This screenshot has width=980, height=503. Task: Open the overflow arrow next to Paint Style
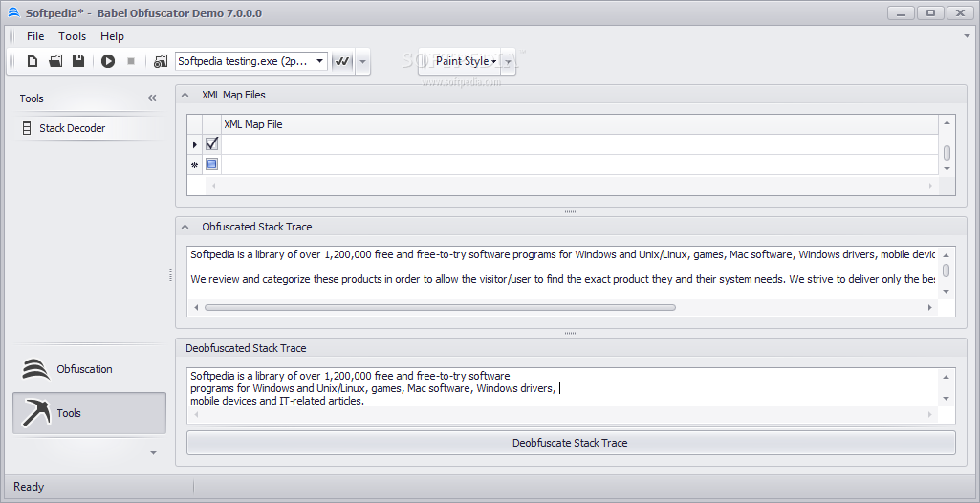(509, 62)
